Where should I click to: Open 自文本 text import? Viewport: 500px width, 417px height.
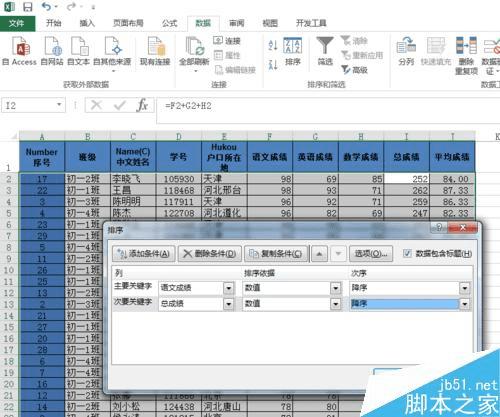pyautogui.click(x=79, y=47)
